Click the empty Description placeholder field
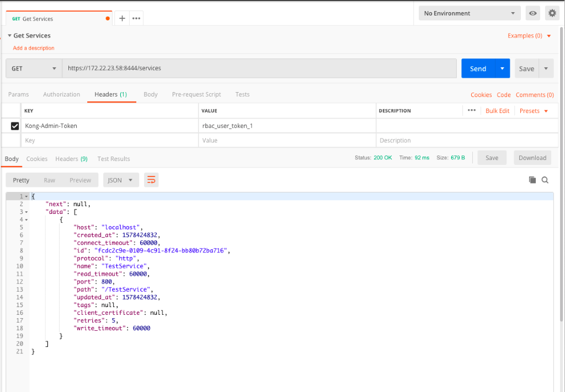Viewport: 565px width, 392px height. pos(467,141)
